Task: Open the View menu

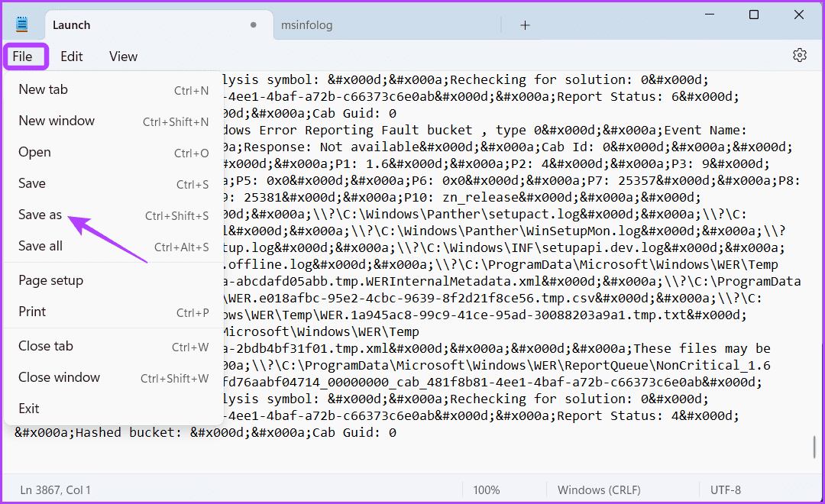Action: pyautogui.click(x=123, y=57)
